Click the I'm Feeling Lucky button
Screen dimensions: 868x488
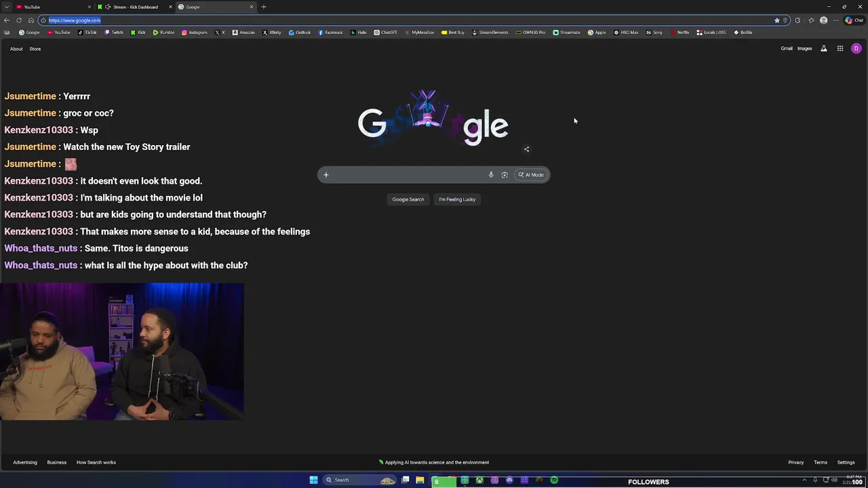(x=457, y=199)
